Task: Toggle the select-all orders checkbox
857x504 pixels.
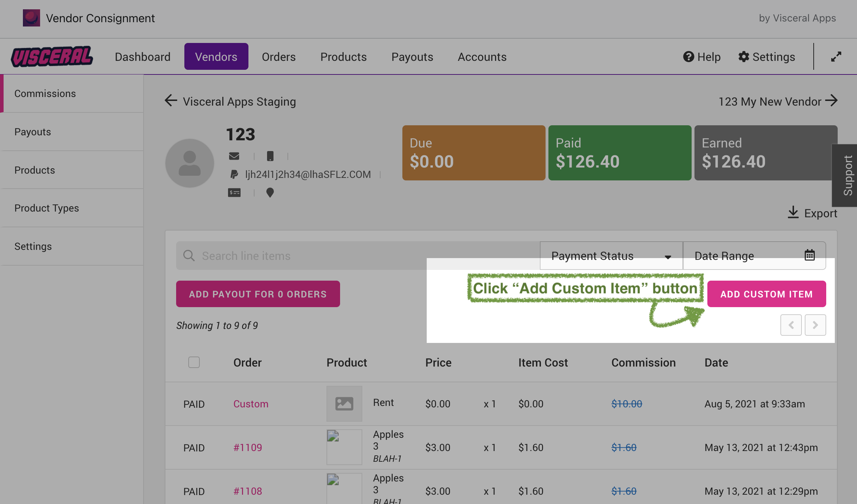Action: (x=194, y=362)
